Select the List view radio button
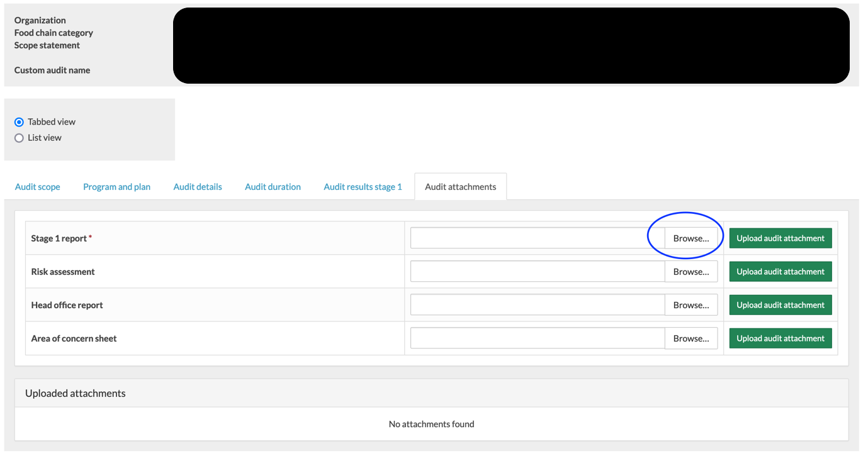The width and height of the screenshot is (868, 456). coord(19,138)
